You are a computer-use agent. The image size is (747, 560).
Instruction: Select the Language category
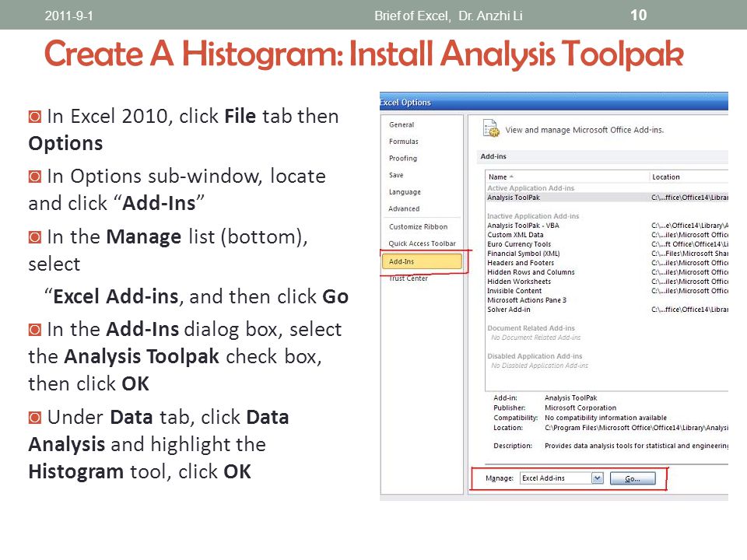click(405, 192)
